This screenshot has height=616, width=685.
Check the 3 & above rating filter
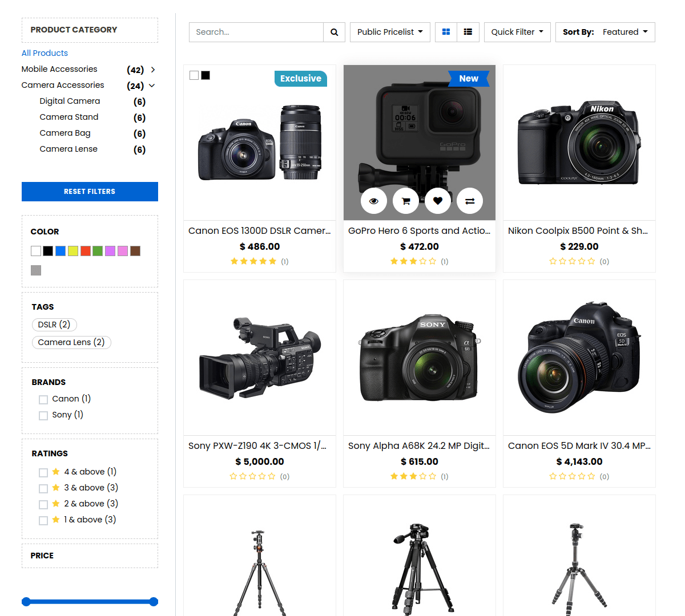click(43, 489)
